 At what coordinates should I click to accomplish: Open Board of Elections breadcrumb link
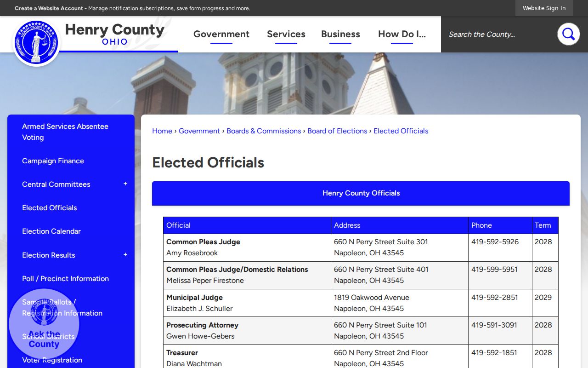pyautogui.click(x=337, y=131)
